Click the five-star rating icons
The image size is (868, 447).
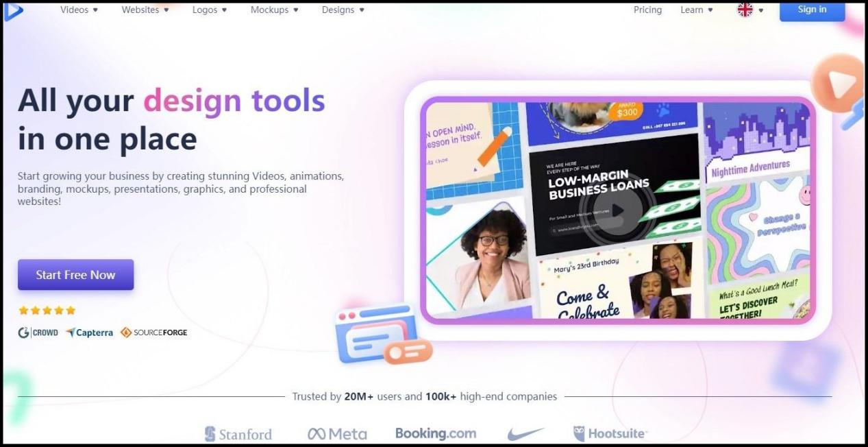coord(47,311)
